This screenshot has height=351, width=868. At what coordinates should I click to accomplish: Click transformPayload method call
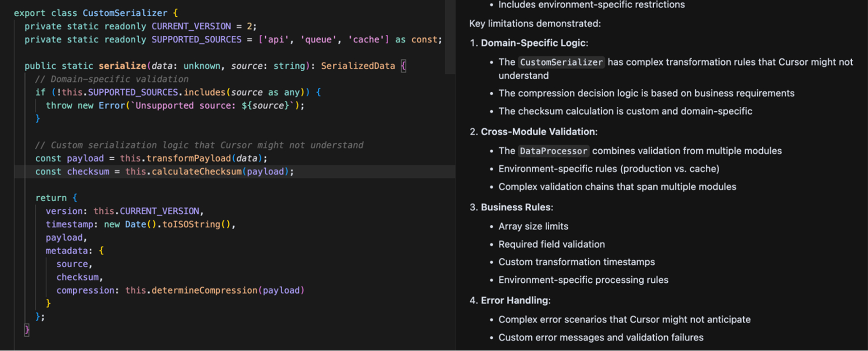pos(189,158)
